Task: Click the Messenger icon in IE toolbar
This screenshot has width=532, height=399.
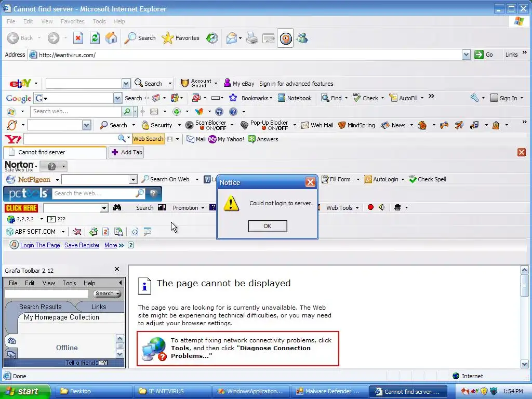Action: click(302, 38)
